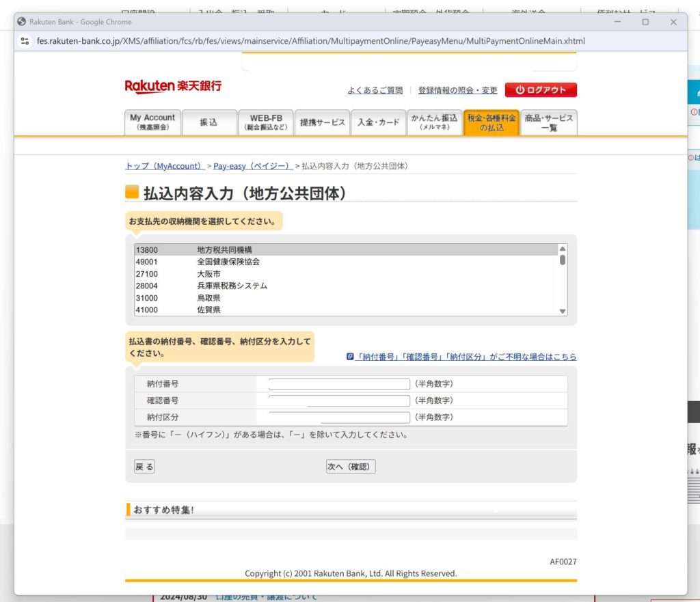Open the My Account tab

click(x=152, y=122)
